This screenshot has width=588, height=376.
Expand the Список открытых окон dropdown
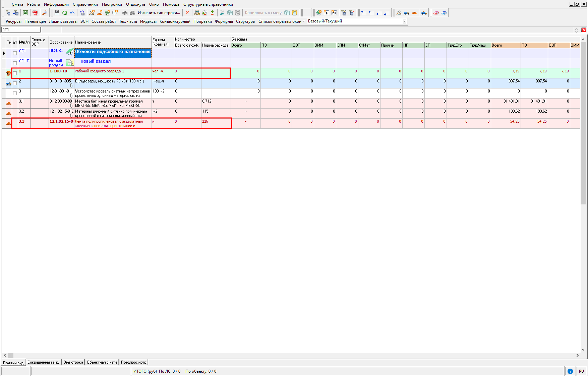(x=282, y=21)
